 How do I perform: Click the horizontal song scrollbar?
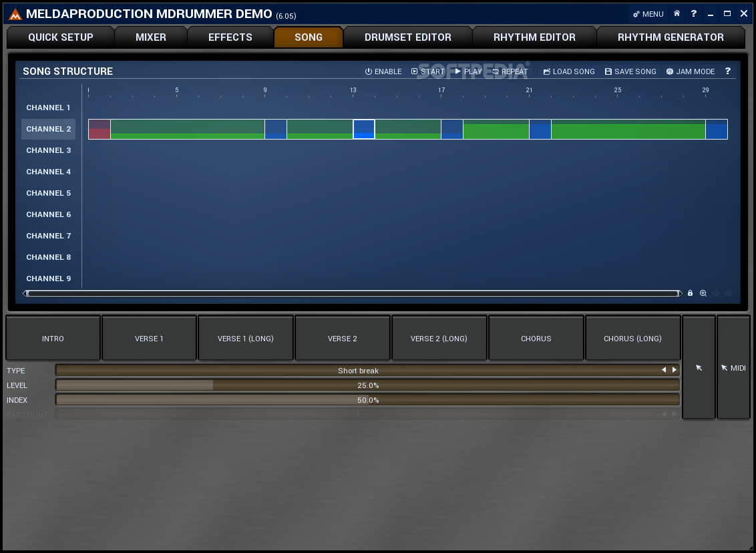click(x=353, y=293)
